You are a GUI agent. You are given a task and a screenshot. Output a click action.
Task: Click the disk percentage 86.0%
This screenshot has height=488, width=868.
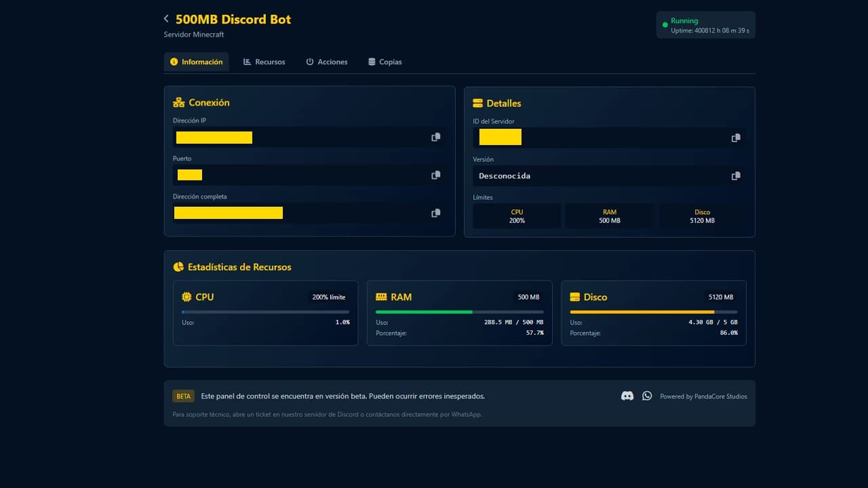[729, 333]
